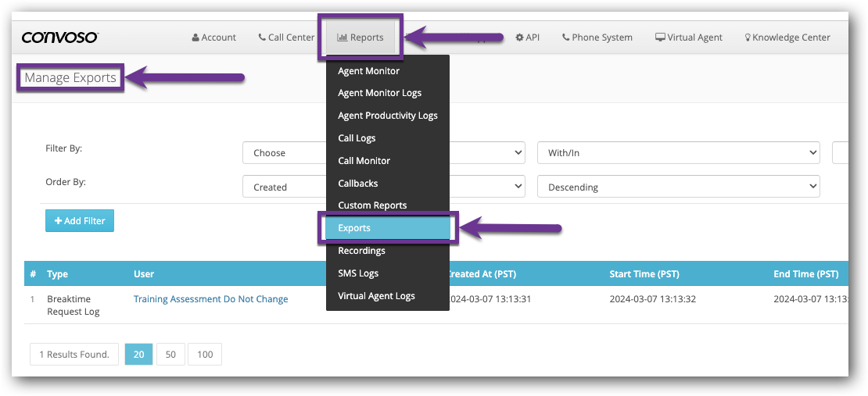Select Exports in the Reports dropdown
The width and height of the screenshot is (868, 396).
point(388,228)
